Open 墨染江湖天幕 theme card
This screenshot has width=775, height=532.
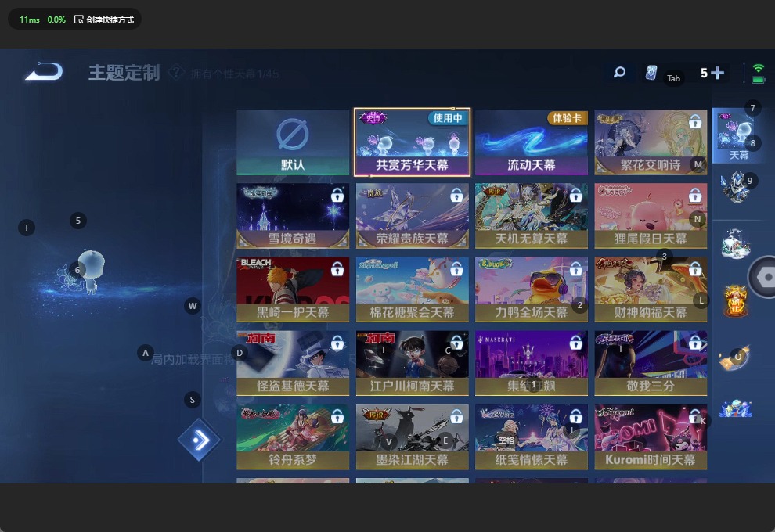click(x=413, y=437)
